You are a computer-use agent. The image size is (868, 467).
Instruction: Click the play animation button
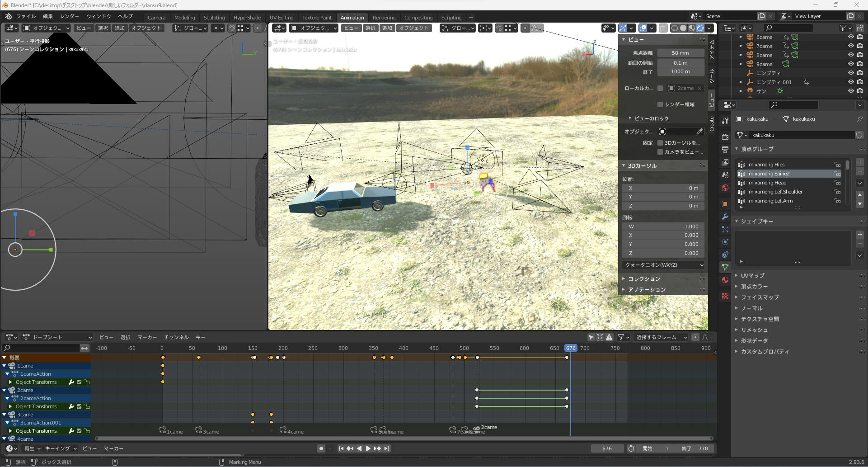(368, 448)
